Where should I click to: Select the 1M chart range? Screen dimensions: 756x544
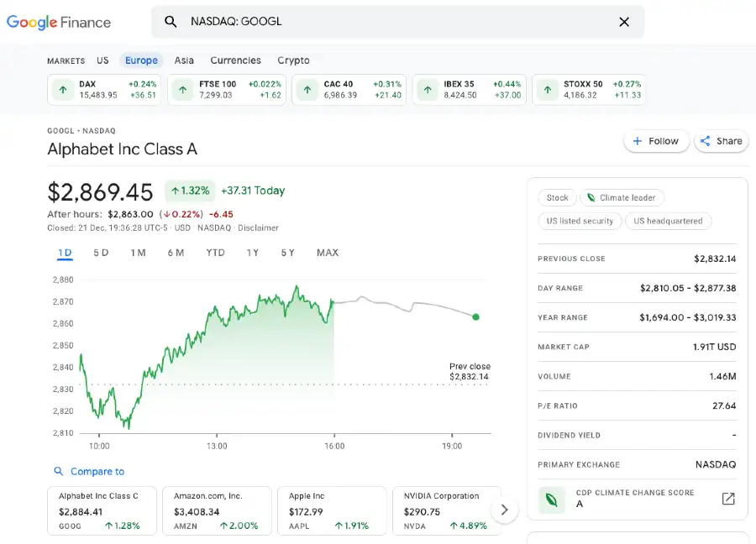click(138, 253)
